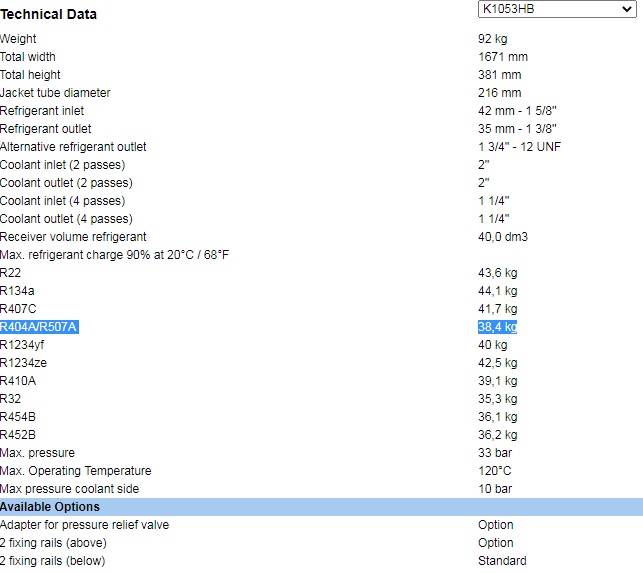Click the Max pressure coolant side label
This screenshot has width=643, height=573.
(x=69, y=489)
